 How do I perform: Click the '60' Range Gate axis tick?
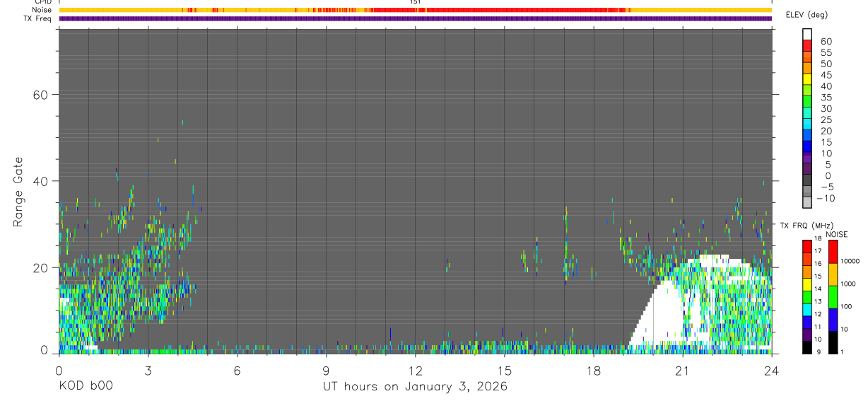[40, 95]
